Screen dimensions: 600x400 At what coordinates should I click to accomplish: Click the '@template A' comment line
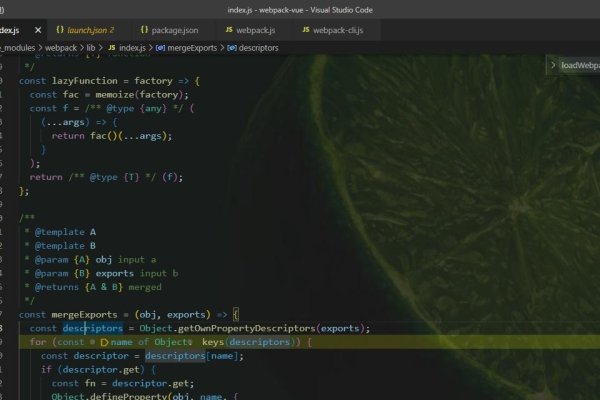(x=61, y=232)
